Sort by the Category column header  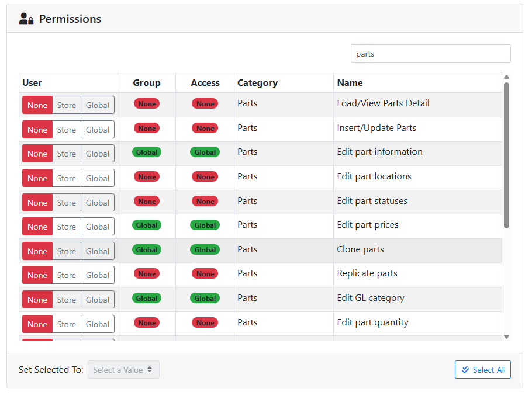point(257,83)
